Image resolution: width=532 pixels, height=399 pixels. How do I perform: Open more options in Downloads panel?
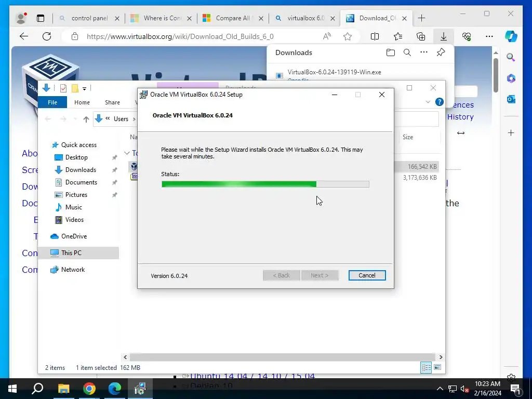pos(424,52)
